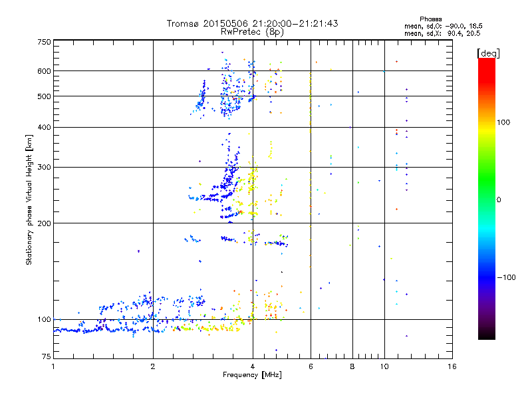532x399 pixels.
Task: Click the y-axis tick label "200"
Action: pos(45,223)
